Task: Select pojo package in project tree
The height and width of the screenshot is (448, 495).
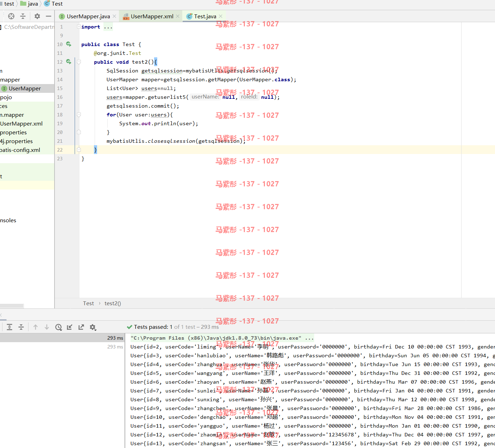Action: coord(27,97)
